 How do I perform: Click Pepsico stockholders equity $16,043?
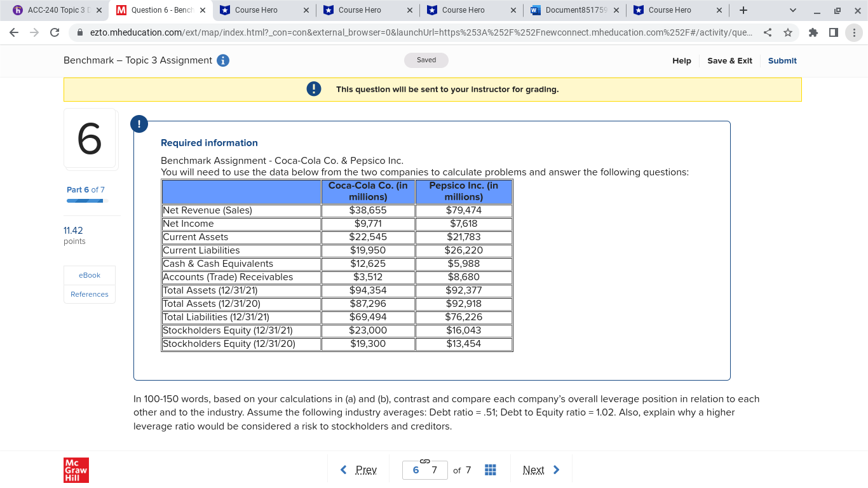click(x=464, y=330)
